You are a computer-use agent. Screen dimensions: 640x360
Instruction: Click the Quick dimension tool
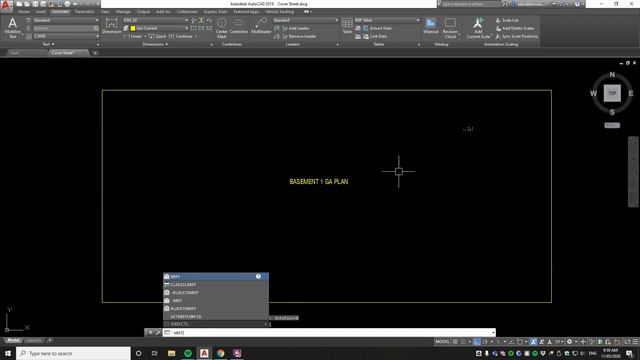(x=157, y=36)
